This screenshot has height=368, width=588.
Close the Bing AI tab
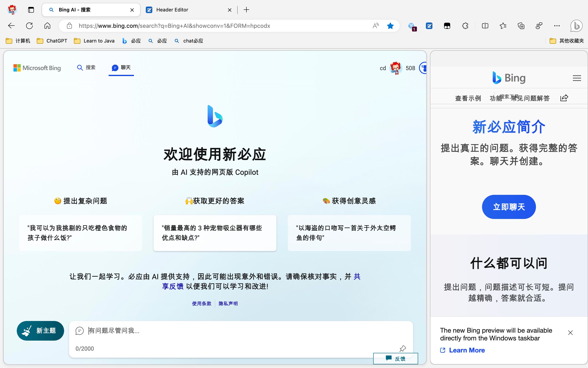(x=132, y=10)
